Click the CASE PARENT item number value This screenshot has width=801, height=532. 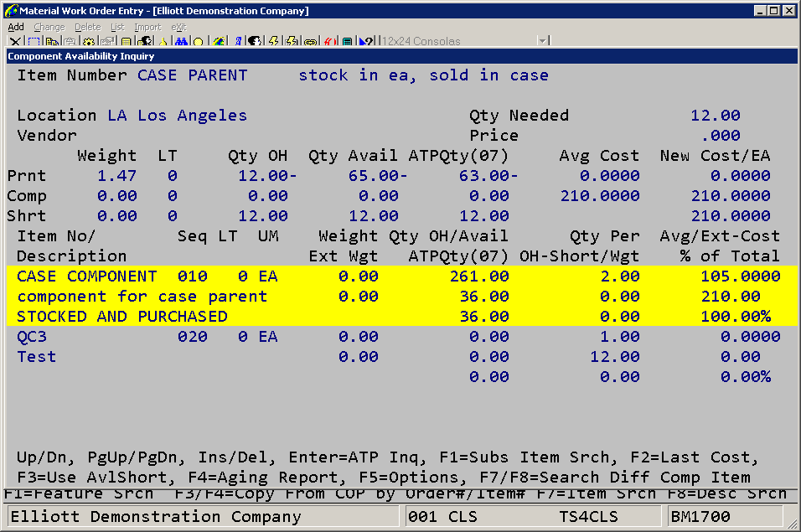192,75
